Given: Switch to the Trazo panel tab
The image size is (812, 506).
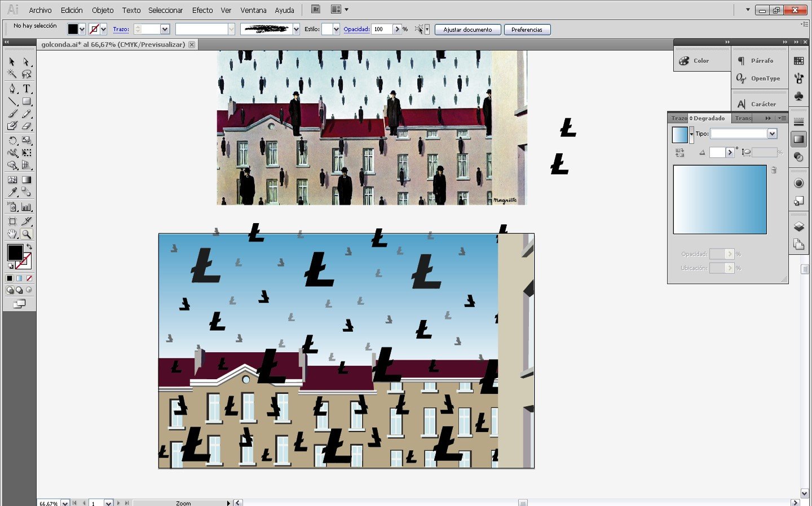Looking at the screenshot, I should click(x=679, y=118).
